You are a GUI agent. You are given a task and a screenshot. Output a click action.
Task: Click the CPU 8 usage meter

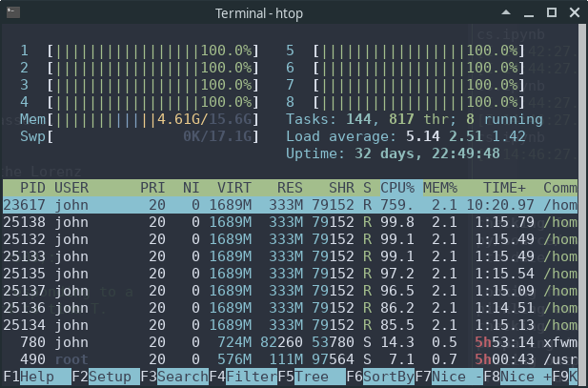405,102
